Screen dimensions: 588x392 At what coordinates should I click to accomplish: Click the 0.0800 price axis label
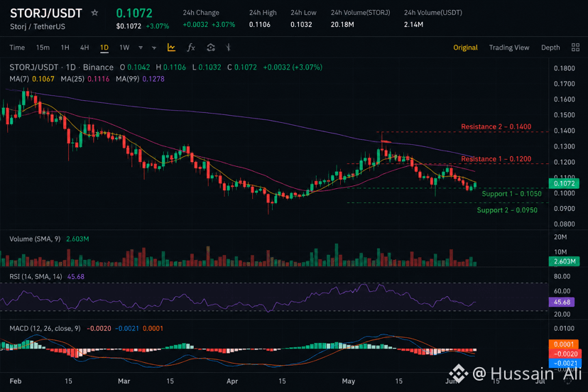click(564, 224)
